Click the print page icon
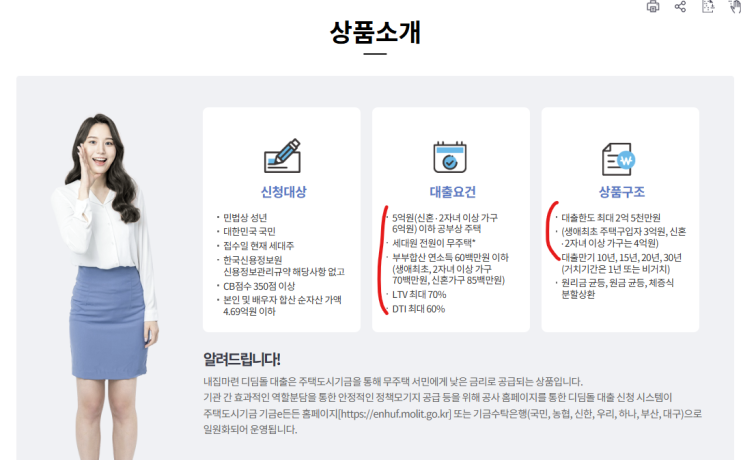Image resolution: width=743 pixels, height=460 pixels. (x=653, y=6)
